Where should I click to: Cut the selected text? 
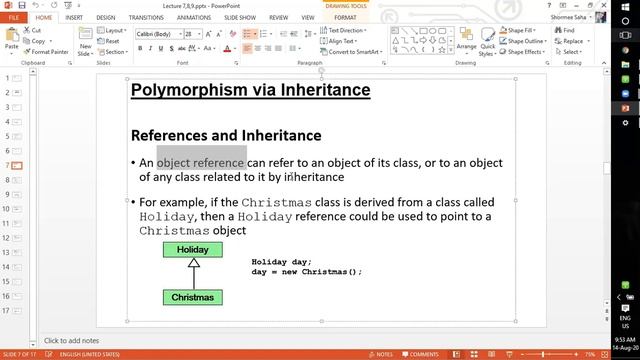[32, 30]
